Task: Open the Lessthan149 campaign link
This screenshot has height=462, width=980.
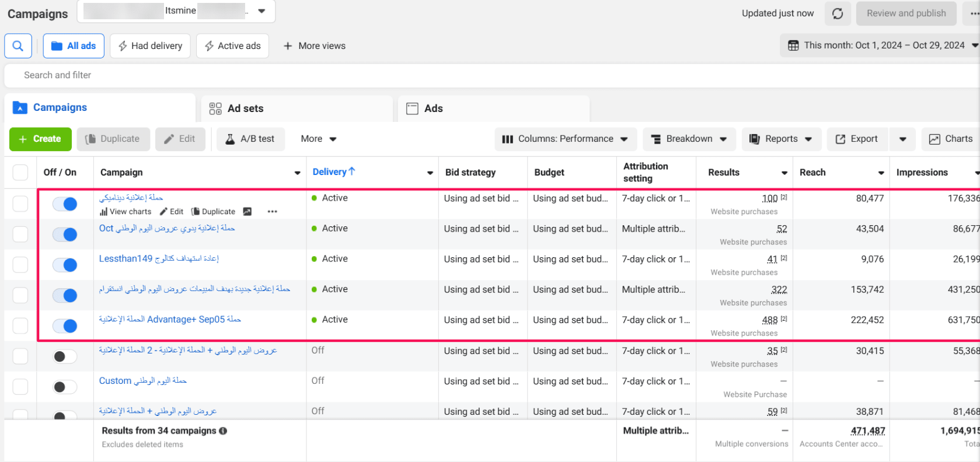Action: (159, 258)
